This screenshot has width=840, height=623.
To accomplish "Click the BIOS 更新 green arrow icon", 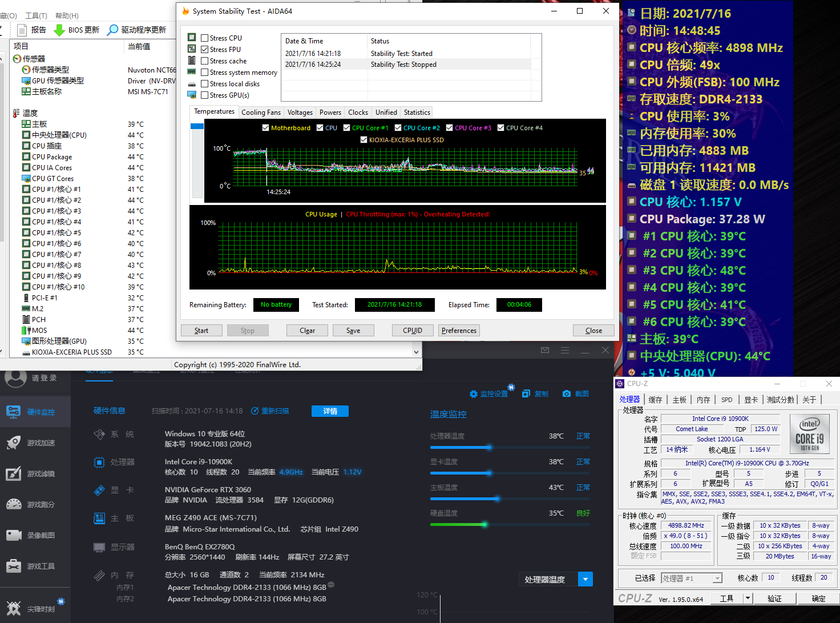I will (x=59, y=30).
